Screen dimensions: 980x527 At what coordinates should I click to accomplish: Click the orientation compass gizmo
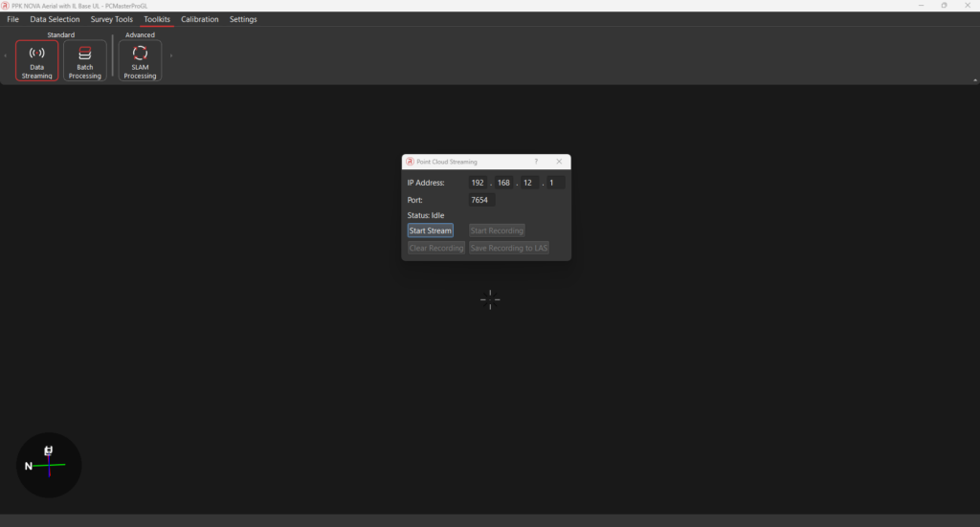[x=49, y=465]
